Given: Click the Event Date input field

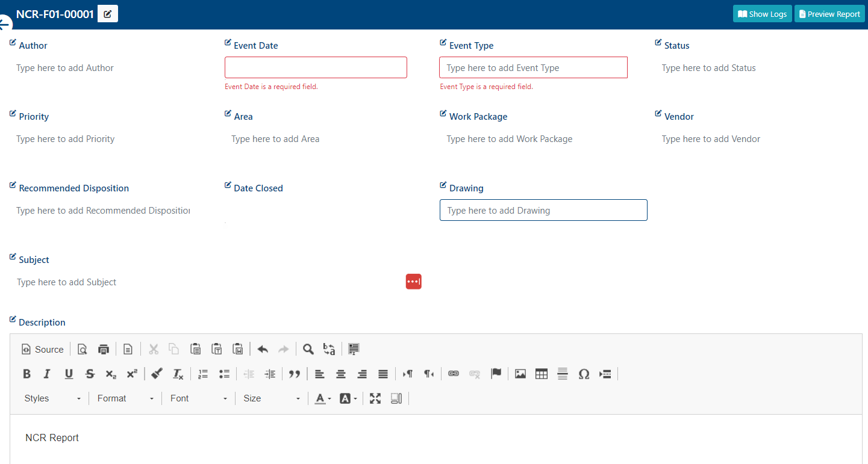Looking at the screenshot, I should click(x=316, y=67).
